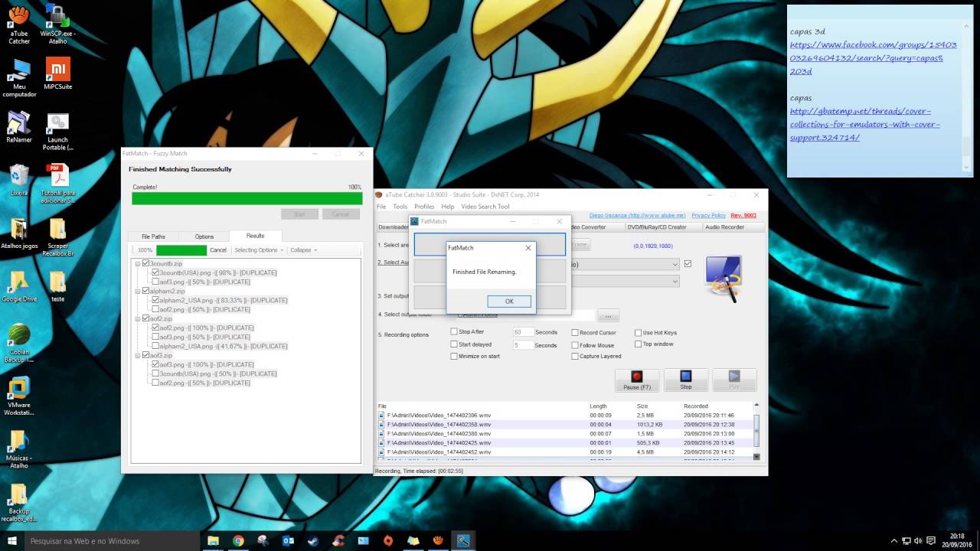This screenshot has height=551, width=980.
Task: Open Outlook from the taskbar
Action: [x=288, y=541]
